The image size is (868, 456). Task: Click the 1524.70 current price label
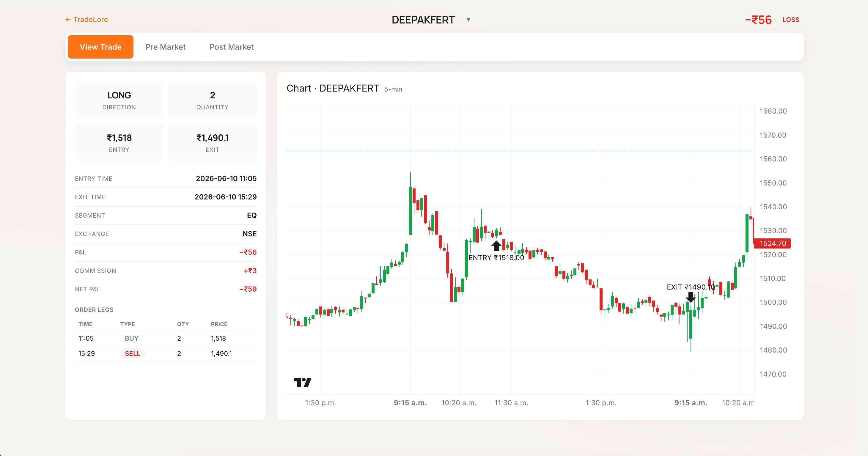coord(772,243)
